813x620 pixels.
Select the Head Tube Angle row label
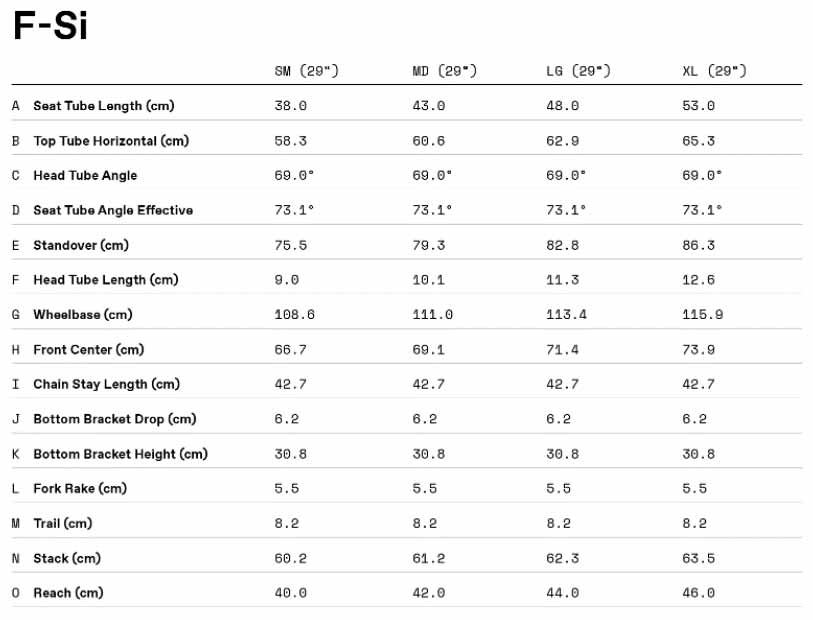(x=85, y=176)
